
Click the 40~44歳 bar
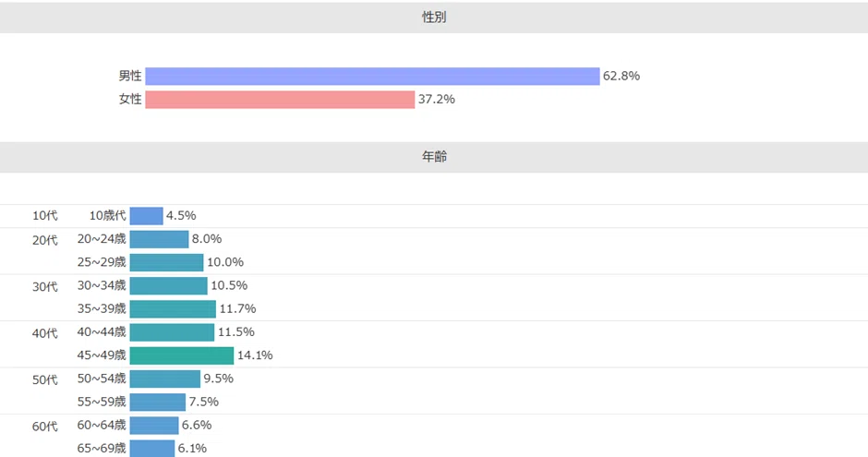(172, 332)
